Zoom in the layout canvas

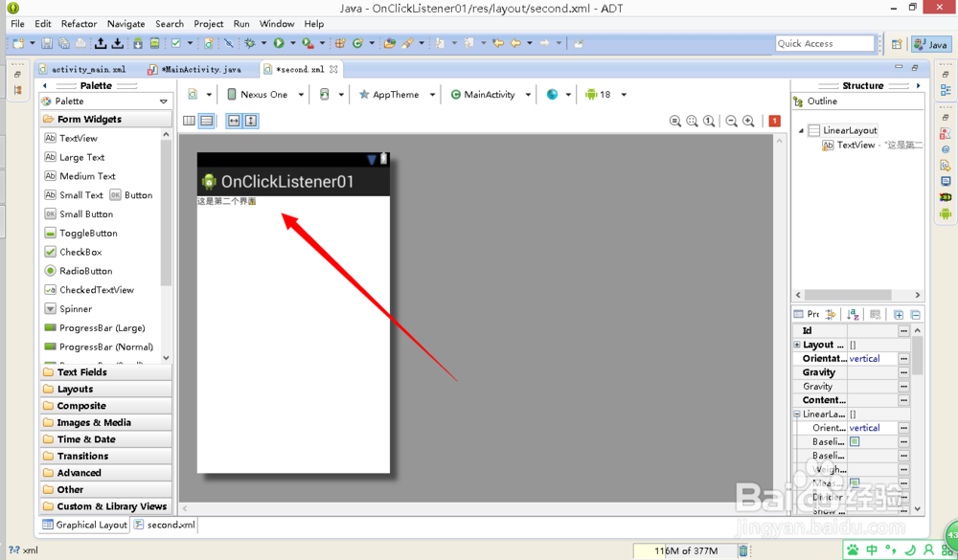pyautogui.click(x=748, y=121)
